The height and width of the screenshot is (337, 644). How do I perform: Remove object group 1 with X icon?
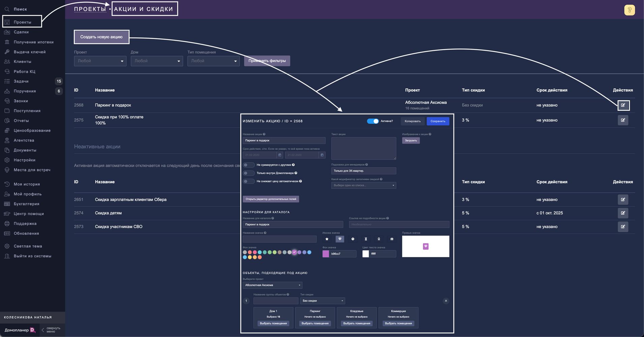click(x=446, y=301)
